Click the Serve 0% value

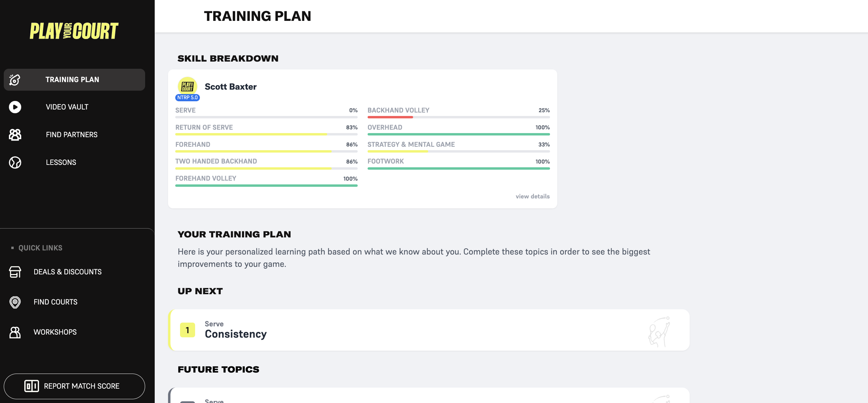pyautogui.click(x=353, y=110)
